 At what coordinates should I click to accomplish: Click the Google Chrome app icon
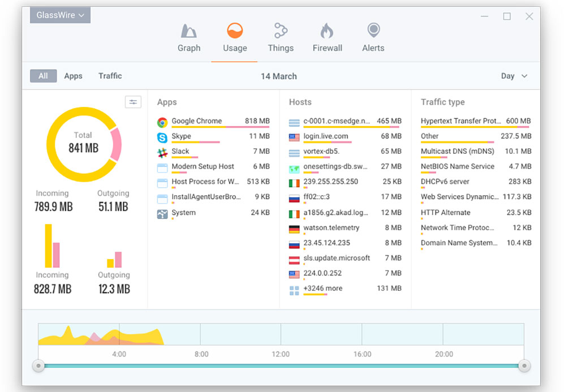click(x=162, y=122)
